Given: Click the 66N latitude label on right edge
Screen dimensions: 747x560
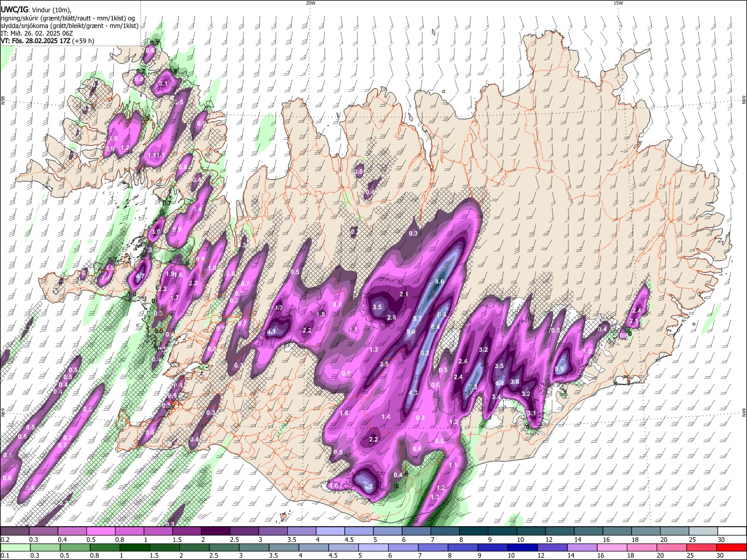Looking at the screenshot, I should (743, 100).
